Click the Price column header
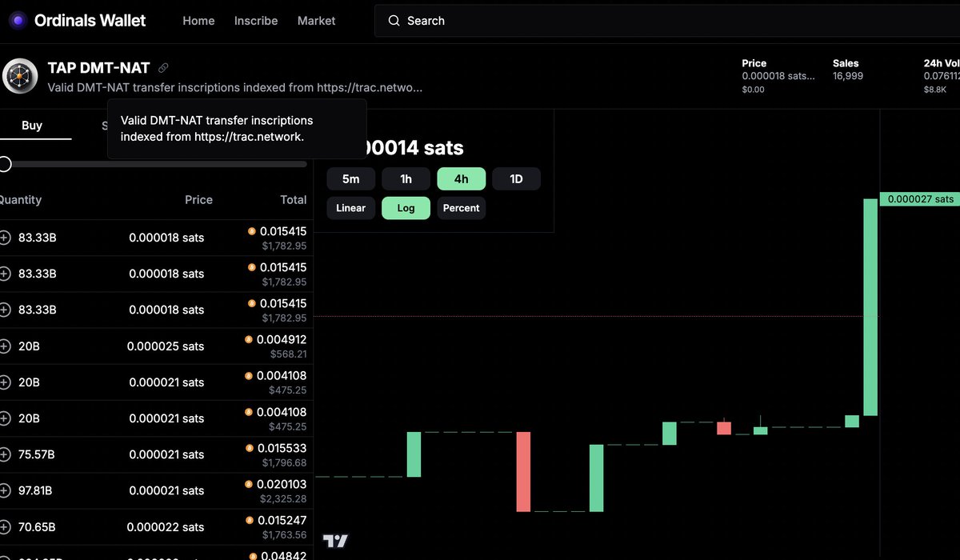Screen dimensions: 960x560 click(x=198, y=200)
